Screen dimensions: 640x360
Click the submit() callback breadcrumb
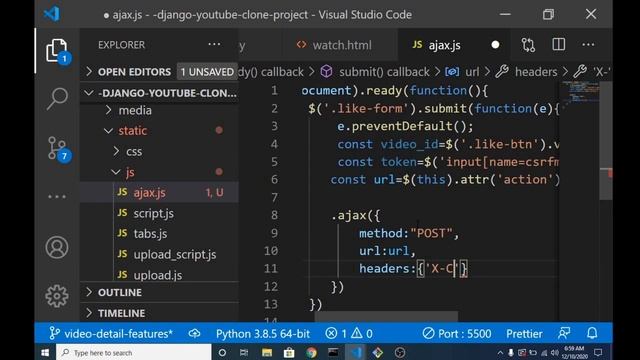tap(384, 72)
